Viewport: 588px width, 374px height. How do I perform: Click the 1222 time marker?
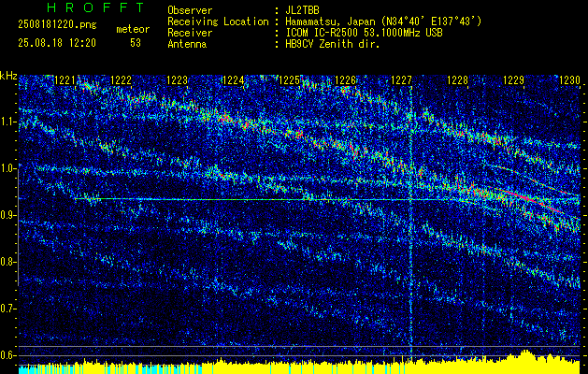point(122,80)
